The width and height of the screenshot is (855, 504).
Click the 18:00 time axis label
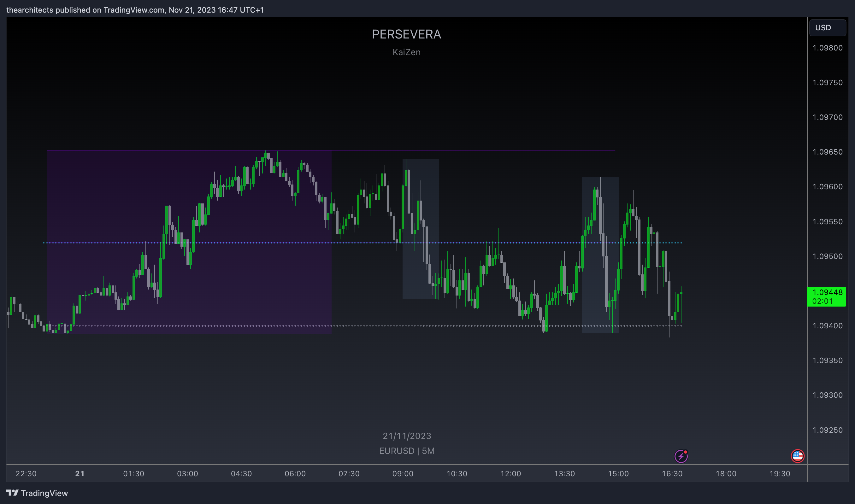[x=726, y=473]
